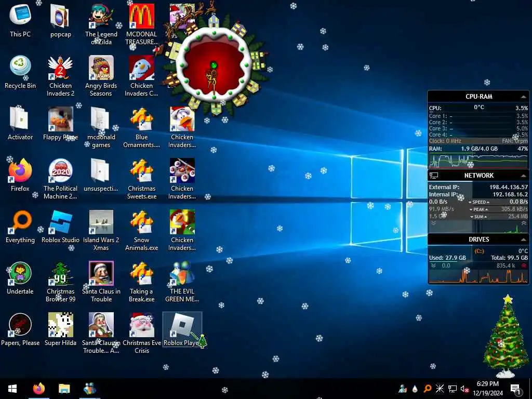Select THE EVIL GREEN ME... shortcut
The height and width of the screenshot is (399, 532).
[182, 282]
